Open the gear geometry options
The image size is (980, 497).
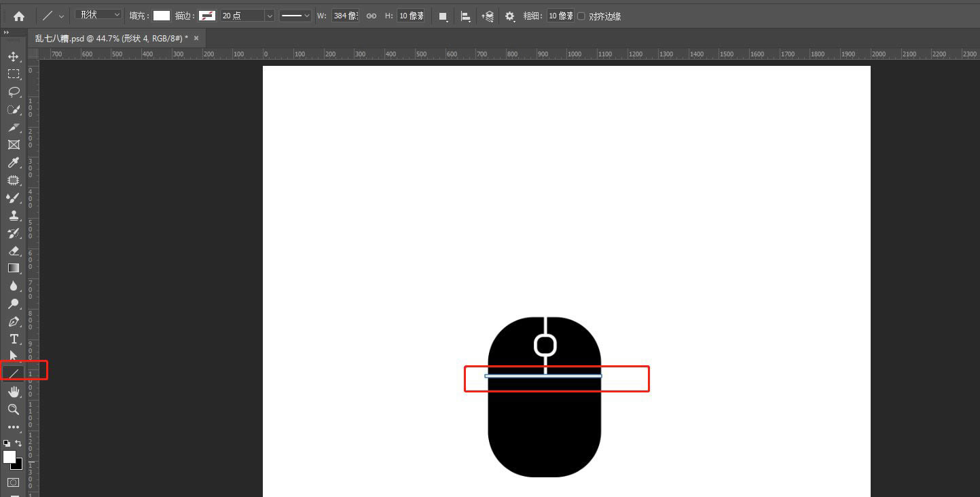pos(510,16)
